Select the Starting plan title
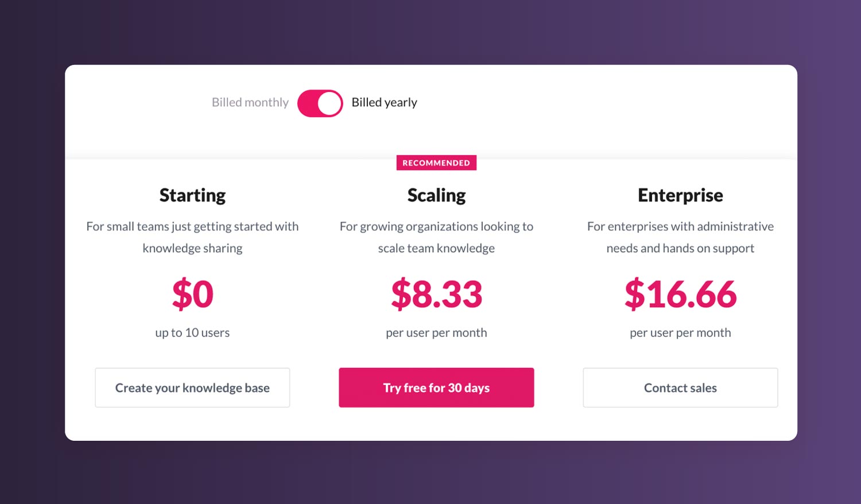Image resolution: width=861 pixels, height=504 pixels. click(192, 195)
